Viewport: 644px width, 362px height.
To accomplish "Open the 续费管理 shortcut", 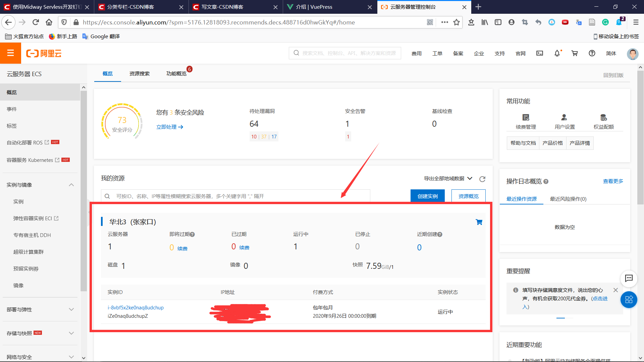I will pos(526,122).
